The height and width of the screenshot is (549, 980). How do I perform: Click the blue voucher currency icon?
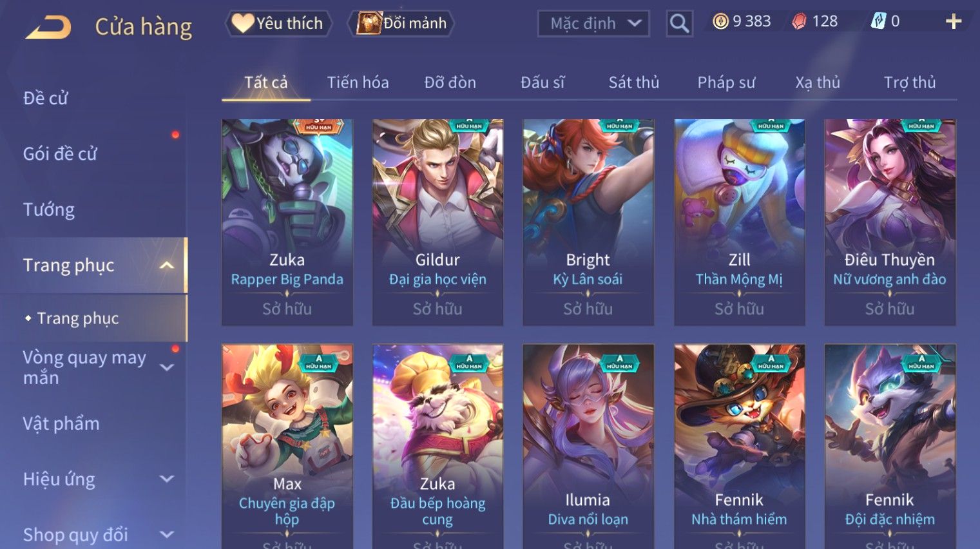pos(879,21)
